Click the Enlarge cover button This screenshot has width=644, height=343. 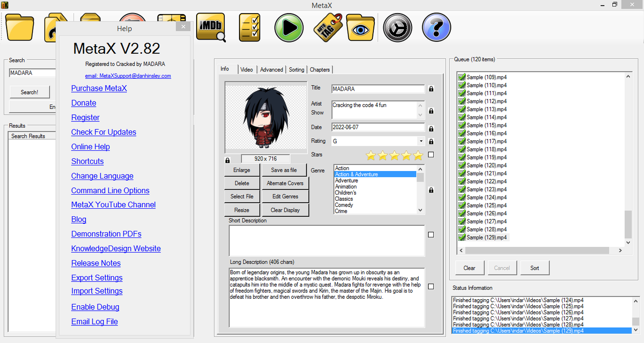click(242, 170)
